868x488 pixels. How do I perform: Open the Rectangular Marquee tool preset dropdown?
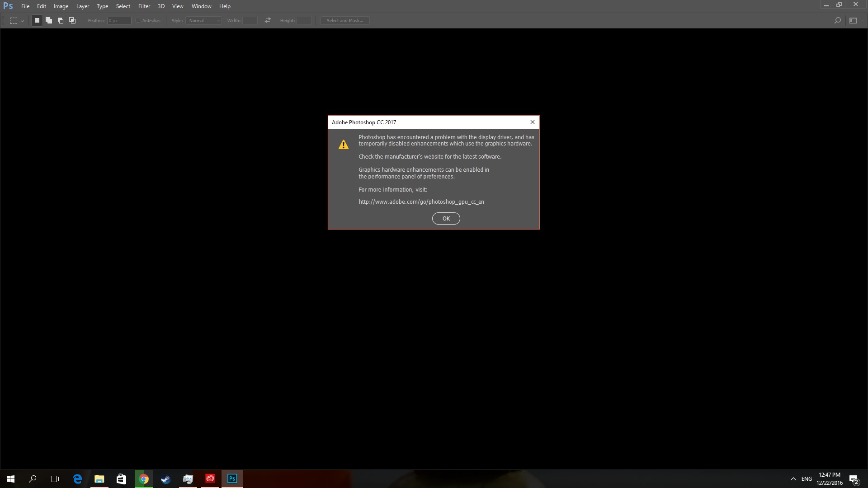pos(22,20)
